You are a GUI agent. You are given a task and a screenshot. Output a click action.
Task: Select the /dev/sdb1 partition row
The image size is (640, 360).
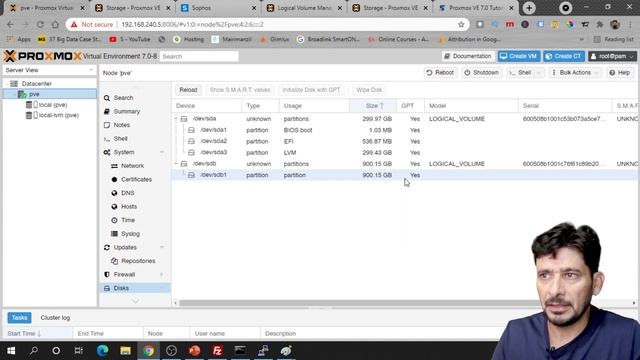[x=404, y=175]
